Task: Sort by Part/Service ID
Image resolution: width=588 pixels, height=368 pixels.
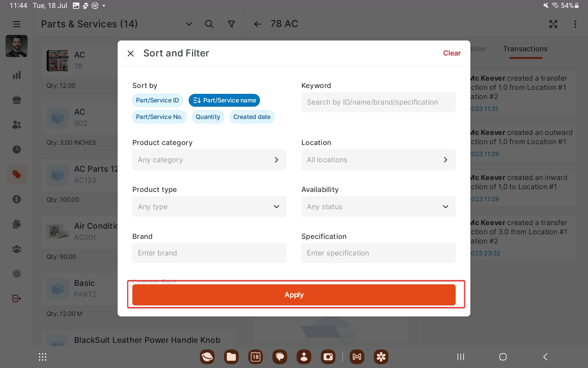Action: pos(157,100)
